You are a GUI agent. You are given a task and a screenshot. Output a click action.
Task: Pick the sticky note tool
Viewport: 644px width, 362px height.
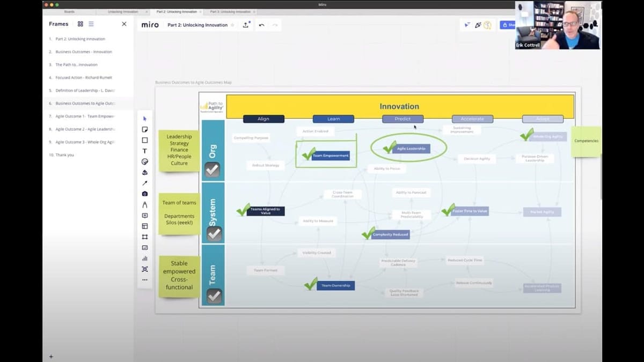(145, 129)
